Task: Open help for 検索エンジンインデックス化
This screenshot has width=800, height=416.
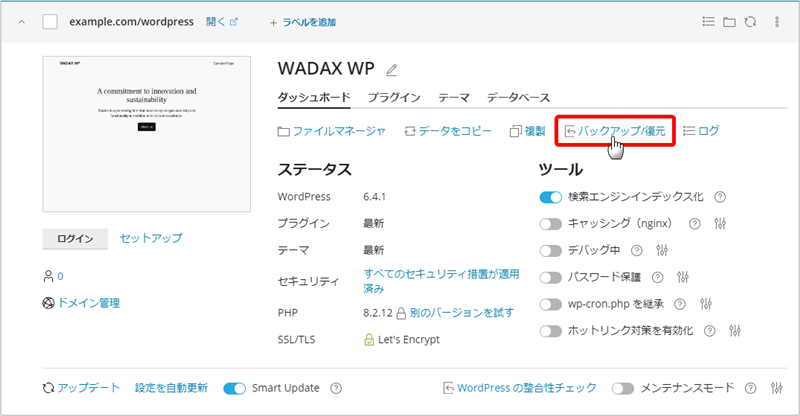Action: [720, 197]
